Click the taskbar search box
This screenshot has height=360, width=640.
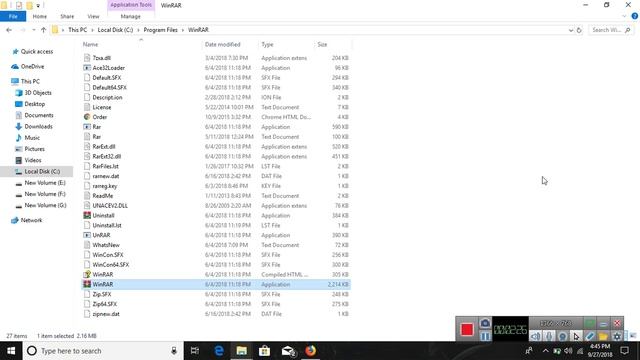(103, 351)
